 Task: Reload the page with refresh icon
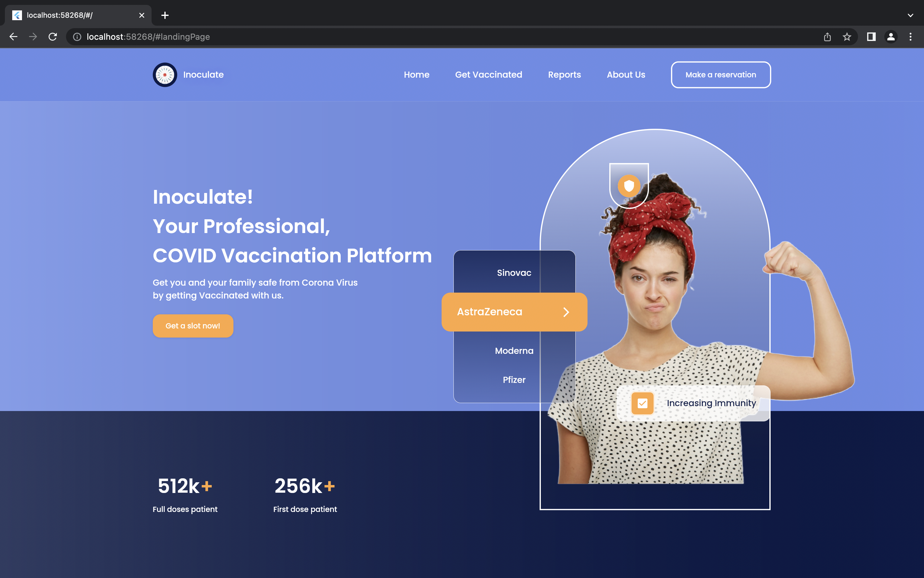53,37
